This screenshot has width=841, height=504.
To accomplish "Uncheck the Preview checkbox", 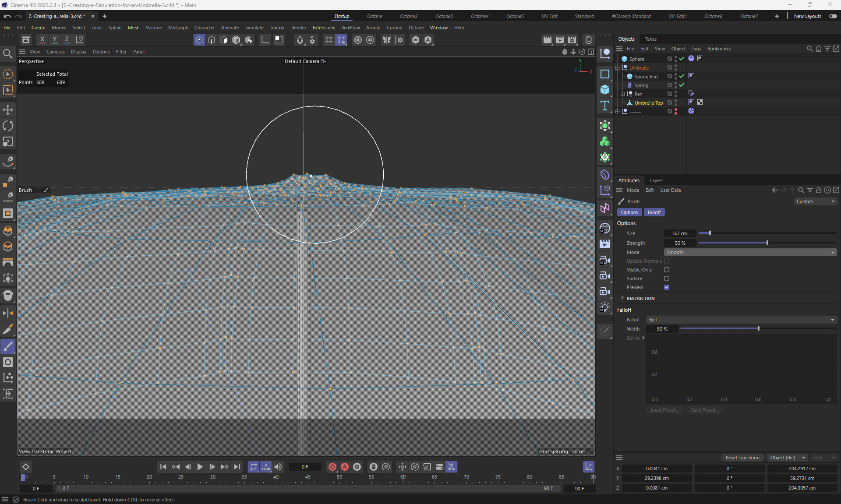I will point(667,287).
